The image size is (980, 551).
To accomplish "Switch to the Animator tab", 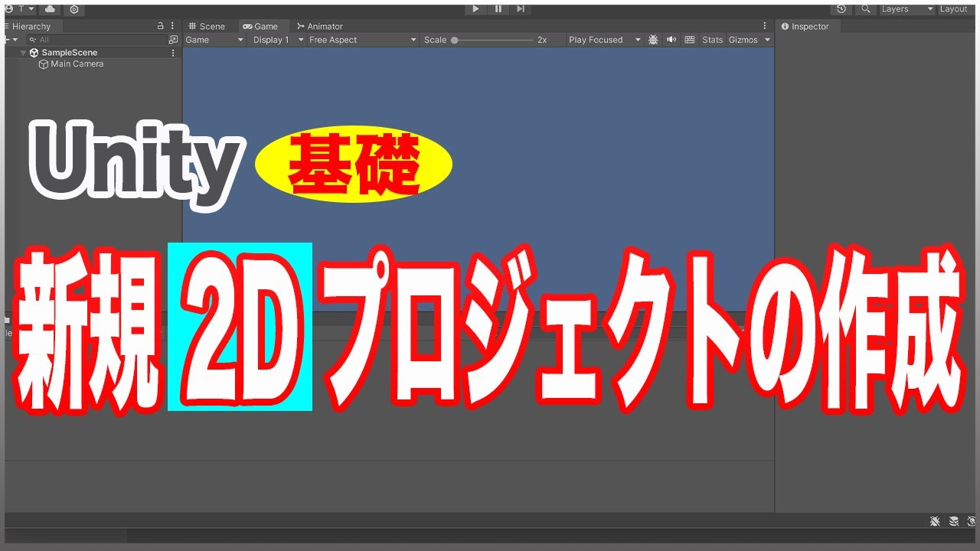I will [320, 26].
